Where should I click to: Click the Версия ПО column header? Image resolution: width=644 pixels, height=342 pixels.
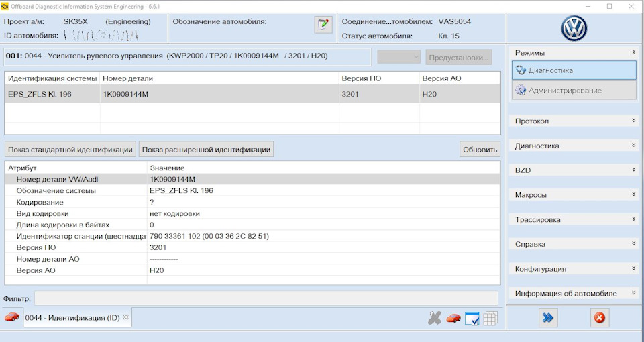379,78
